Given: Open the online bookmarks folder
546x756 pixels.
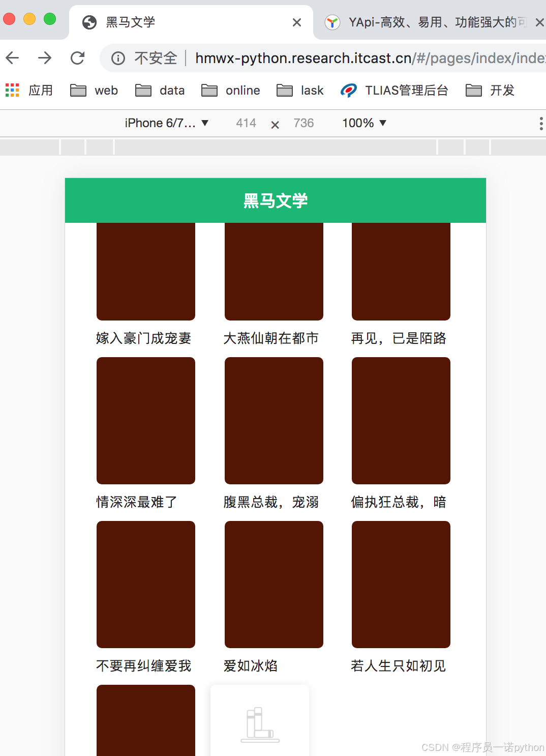Looking at the screenshot, I should (x=230, y=91).
